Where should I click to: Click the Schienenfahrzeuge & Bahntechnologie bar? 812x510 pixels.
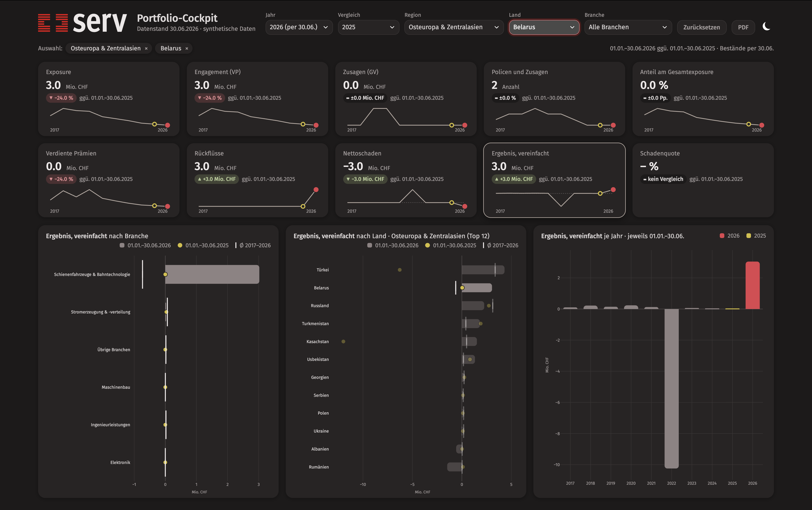212,274
